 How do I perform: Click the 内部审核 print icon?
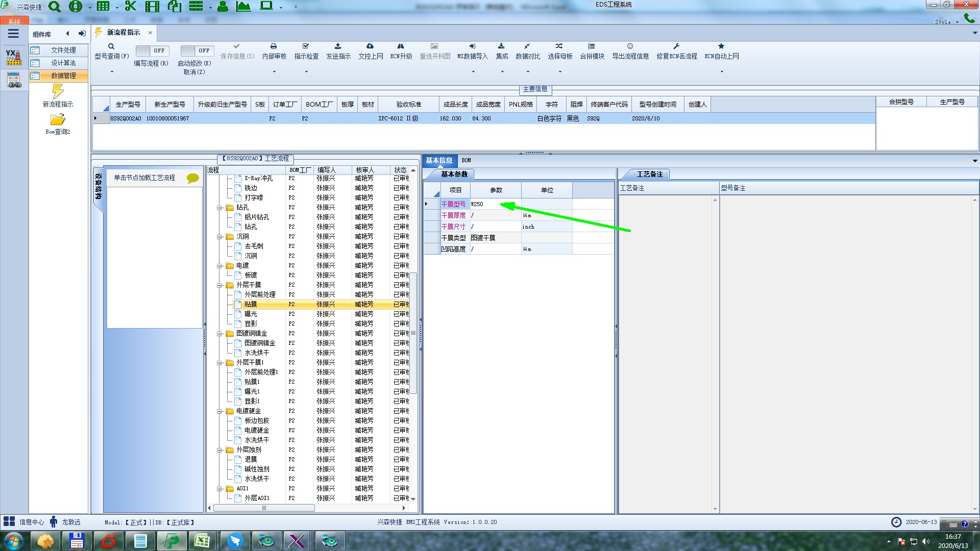coord(274,46)
